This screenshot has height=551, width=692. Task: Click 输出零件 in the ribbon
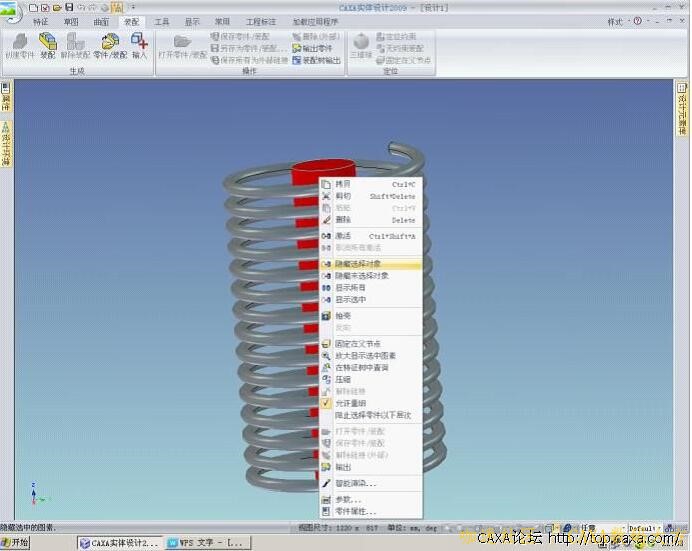point(317,48)
